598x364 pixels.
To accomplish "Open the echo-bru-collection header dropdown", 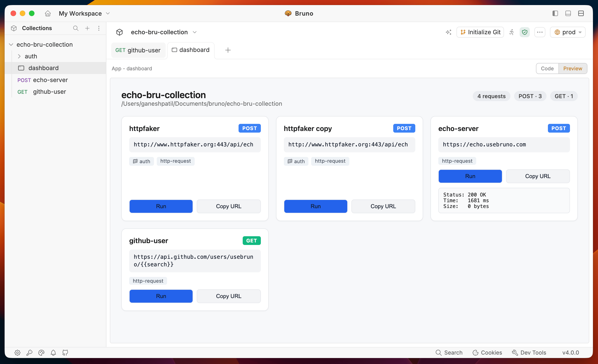I will click(x=164, y=32).
